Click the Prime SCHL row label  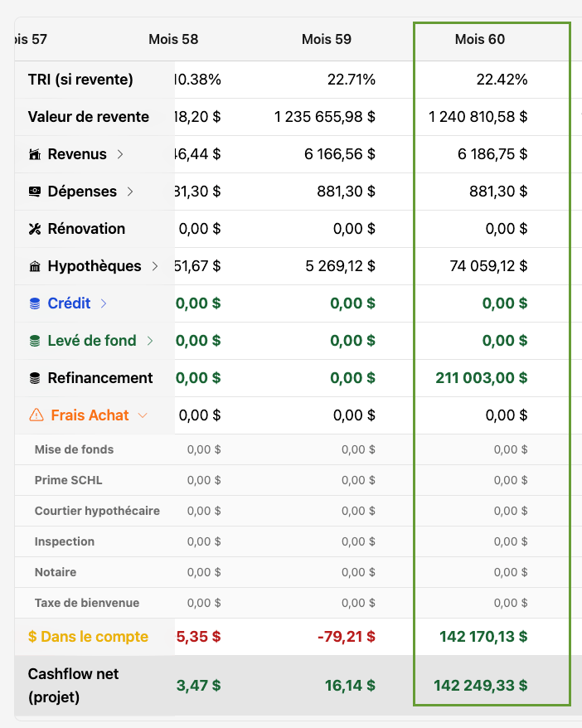[69, 480]
